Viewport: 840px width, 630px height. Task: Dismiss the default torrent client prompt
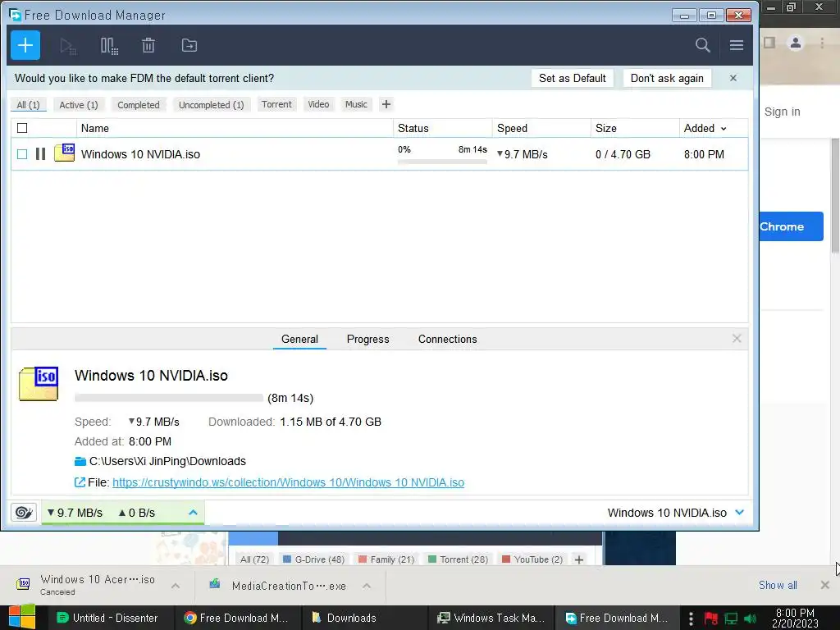pyautogui.click(x=733, y=78)
